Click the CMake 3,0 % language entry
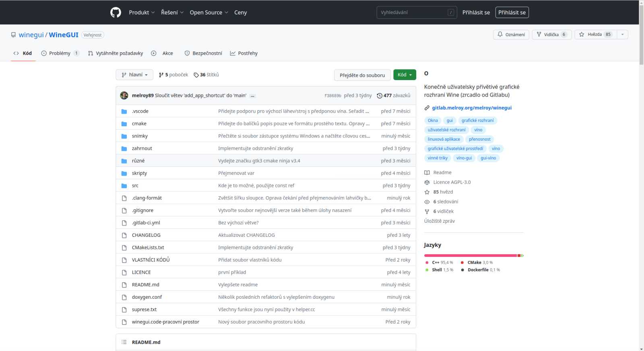This screenshot has width=644, height=351. [477, 263]
